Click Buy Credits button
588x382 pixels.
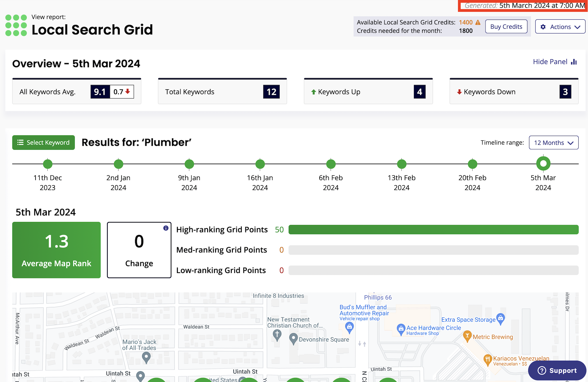point(506,27)
